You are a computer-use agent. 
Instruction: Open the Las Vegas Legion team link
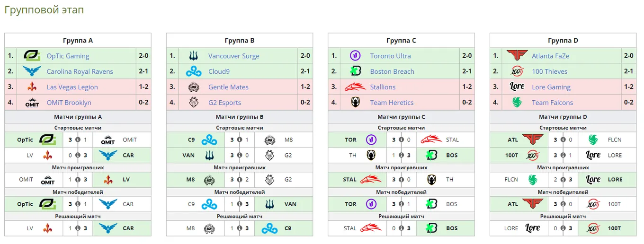(x=72, y=87)
